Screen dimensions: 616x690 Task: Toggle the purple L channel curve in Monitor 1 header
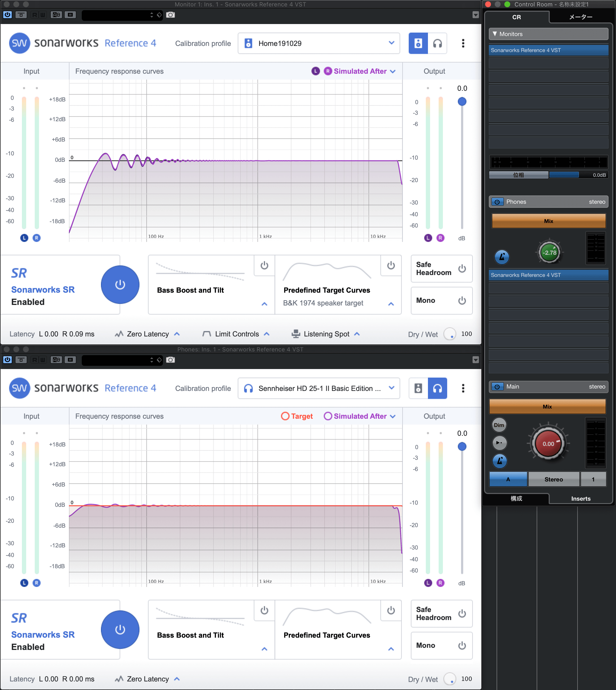[315, 71]
